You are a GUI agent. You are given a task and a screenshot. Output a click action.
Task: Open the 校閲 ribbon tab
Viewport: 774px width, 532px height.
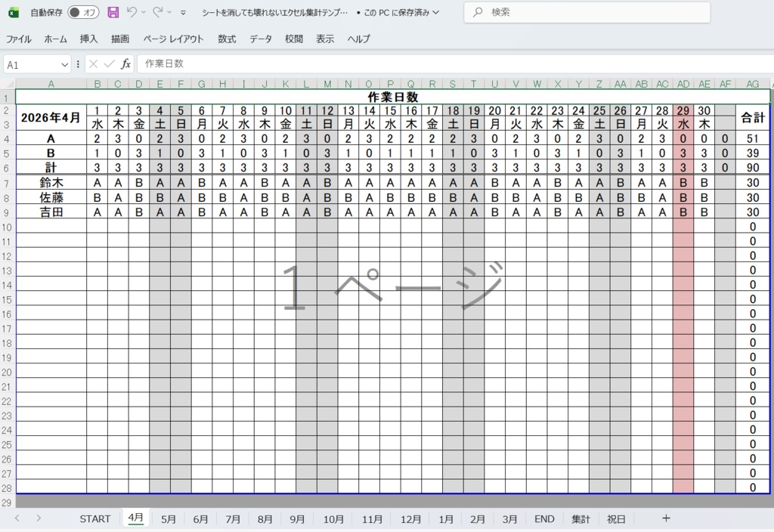[294, 39]
